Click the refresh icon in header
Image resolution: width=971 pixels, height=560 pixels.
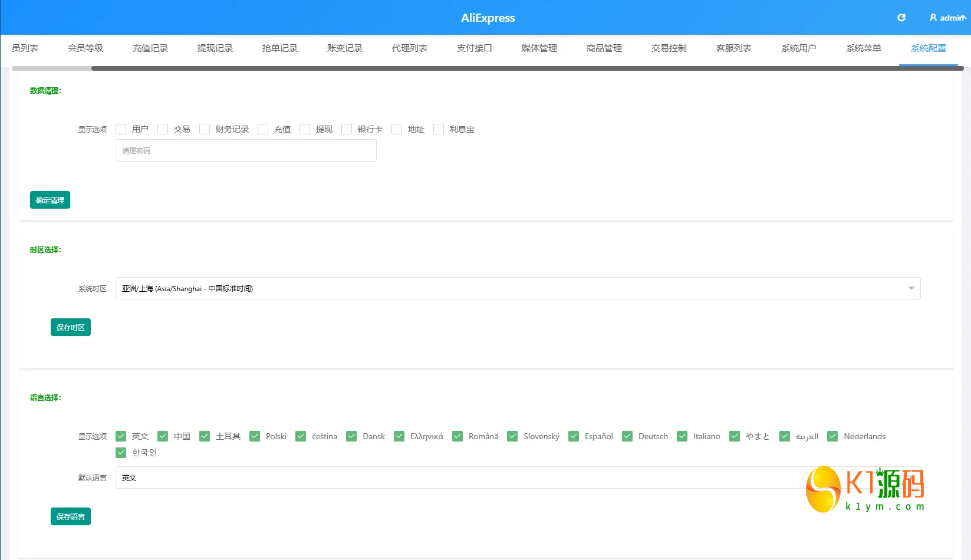[x=901, y=18]
